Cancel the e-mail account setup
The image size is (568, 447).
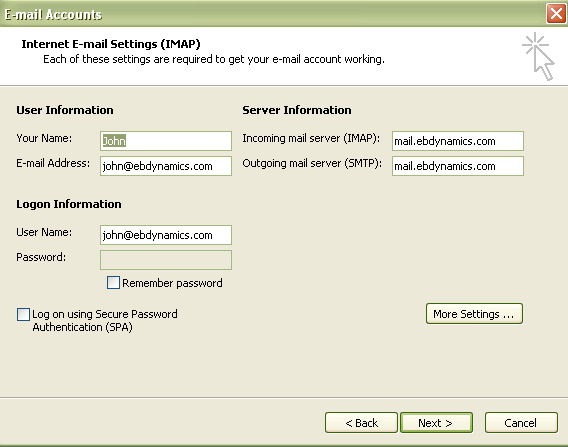click(521, 422)
